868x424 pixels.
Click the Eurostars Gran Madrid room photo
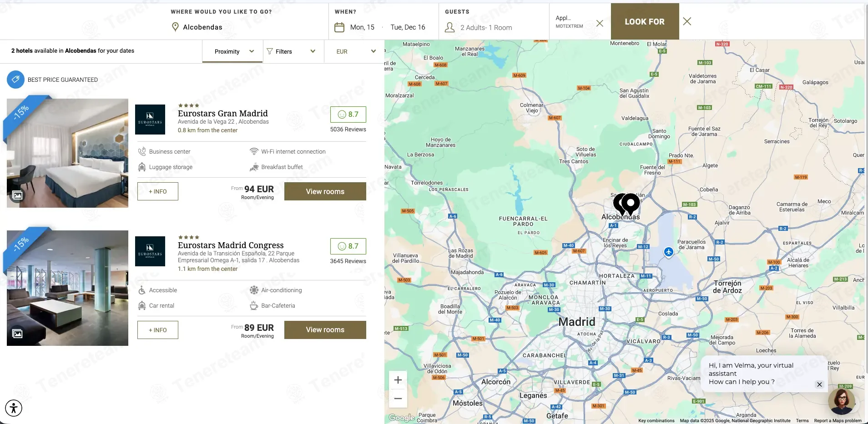67,153
